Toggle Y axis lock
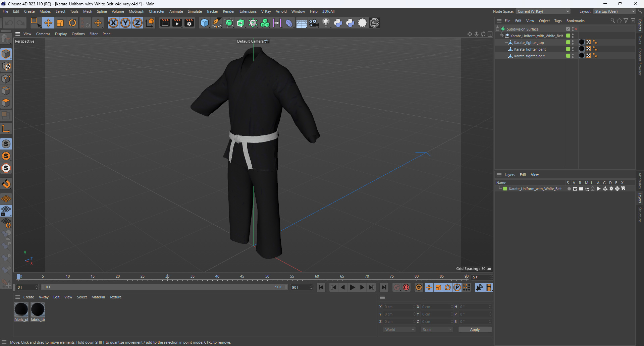 125,23
